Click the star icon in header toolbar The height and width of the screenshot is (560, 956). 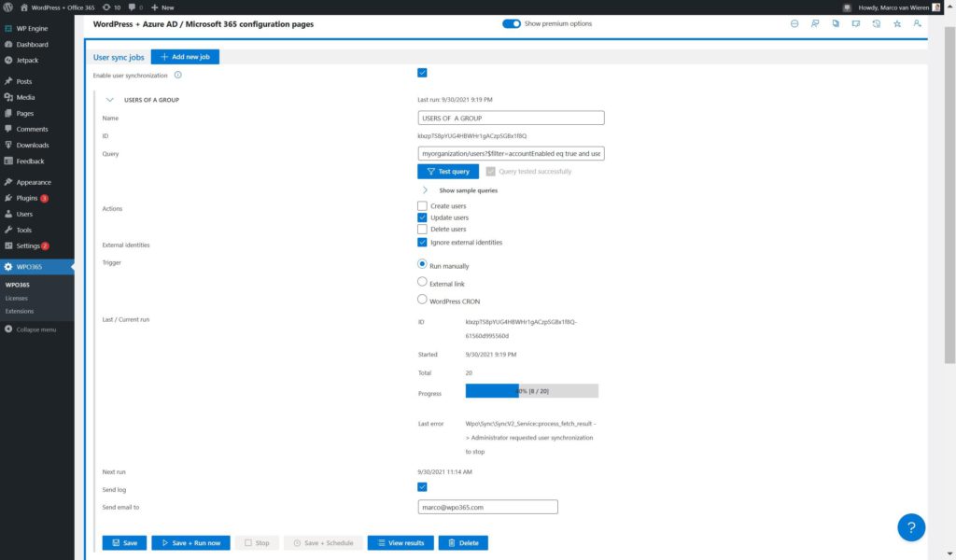coord(897,23)
